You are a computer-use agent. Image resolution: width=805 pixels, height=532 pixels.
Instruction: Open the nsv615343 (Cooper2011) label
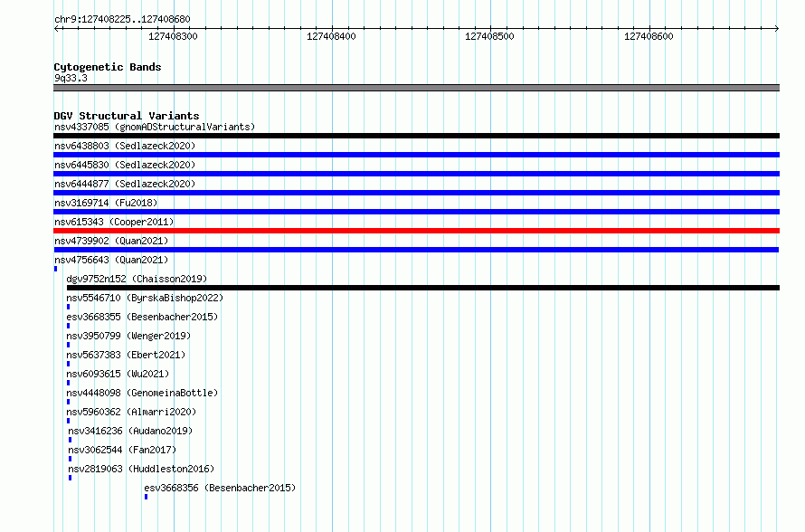click(114, 222)
